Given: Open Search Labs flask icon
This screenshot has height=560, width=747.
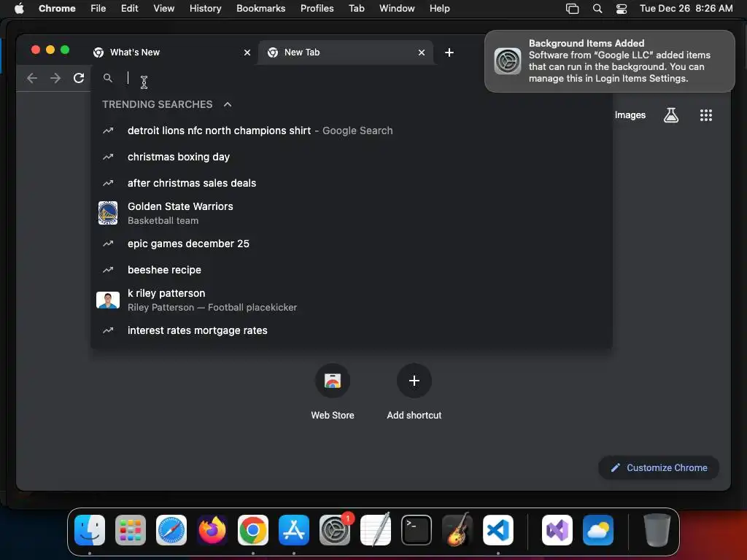Looking at the screenshot, I should pyautogui.click(x=671, y=115).
